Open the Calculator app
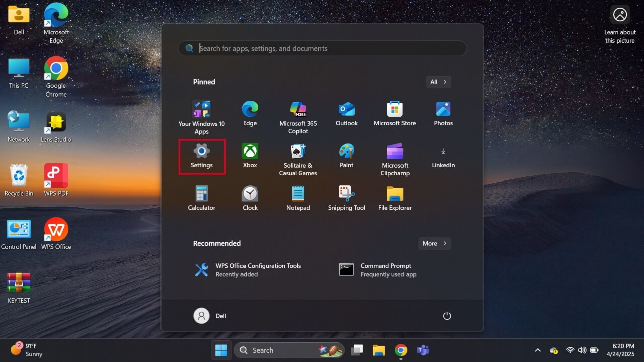This screenshot has height=362, width=644. (x=202, y=199)
